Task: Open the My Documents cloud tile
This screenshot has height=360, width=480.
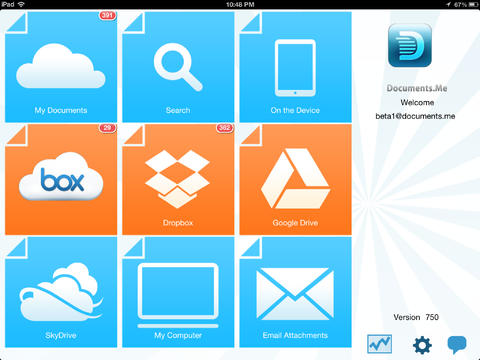Action: coord(61,67)
